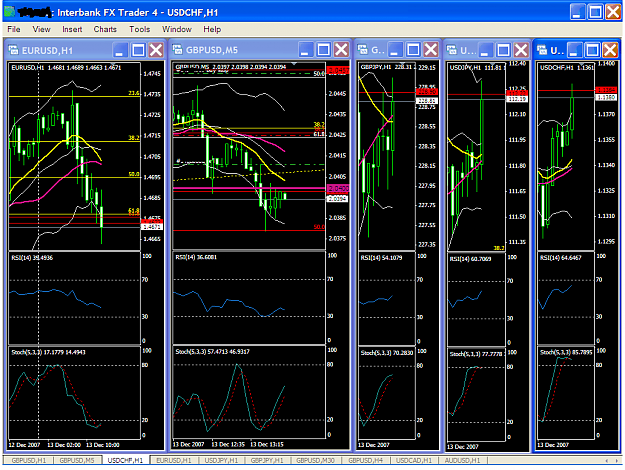Open the Window menu
Viewport: 625px width, 470px height.
point(177,29)
